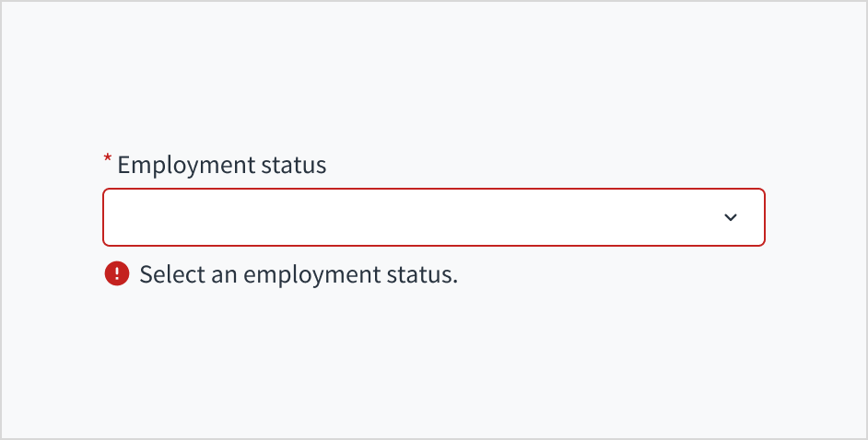Focus the Employment status combo box
This screenshot has height=440, width=868.
point(433,217)
